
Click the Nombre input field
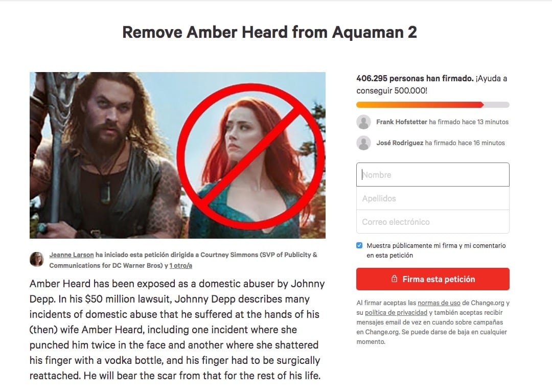433,175
